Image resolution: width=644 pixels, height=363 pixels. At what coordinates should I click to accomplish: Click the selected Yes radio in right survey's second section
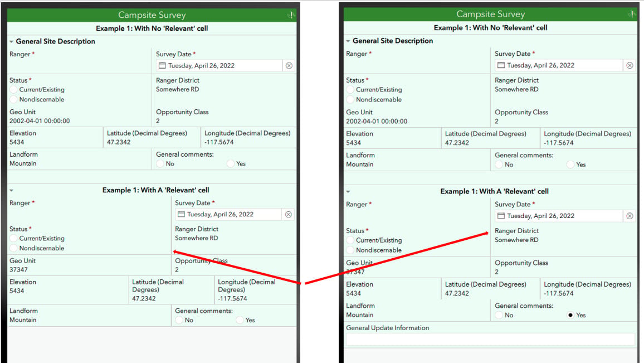[570, 315]
